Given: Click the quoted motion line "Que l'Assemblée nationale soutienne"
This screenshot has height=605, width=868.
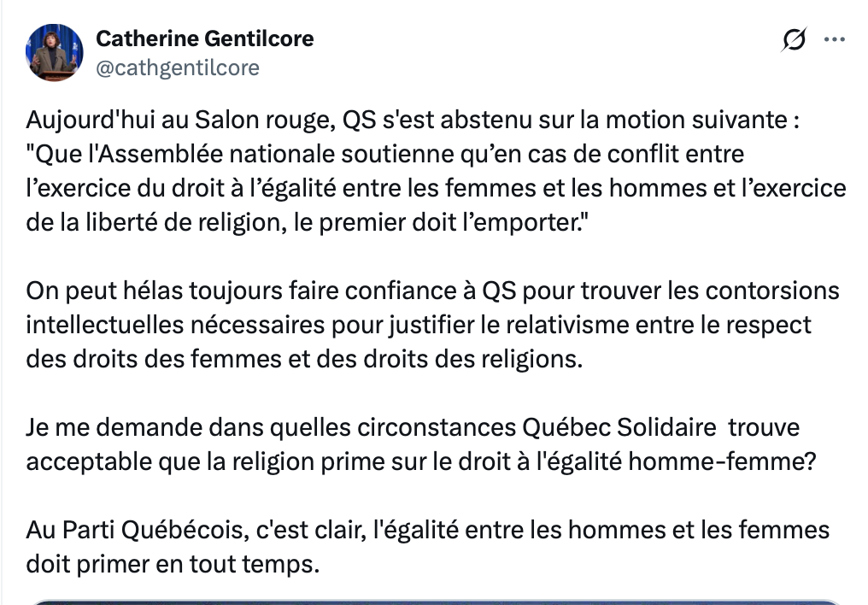Looking at the screenshot, I should coord(385,155).
